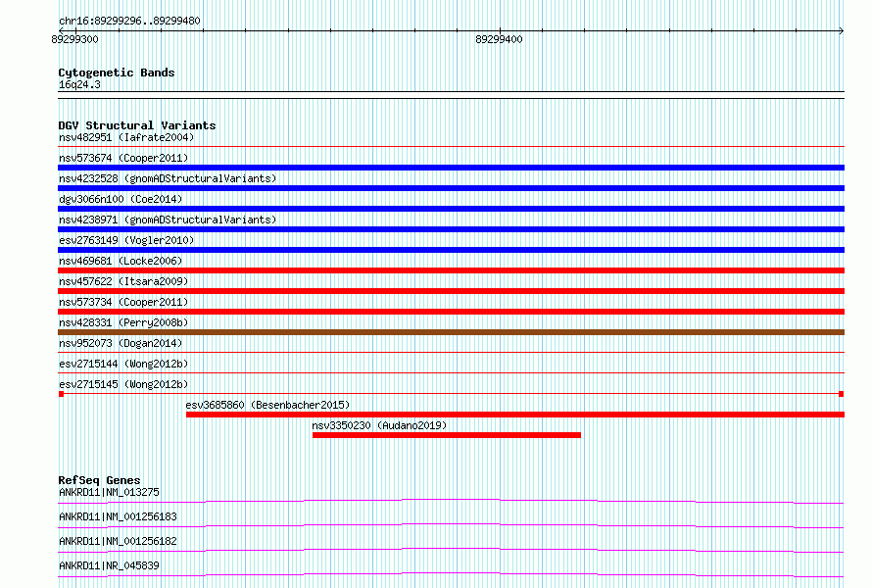The height and width of the screenshot is (588, 872).
Task: Select blue bar under nsv4232528
Action: (451, 188)
